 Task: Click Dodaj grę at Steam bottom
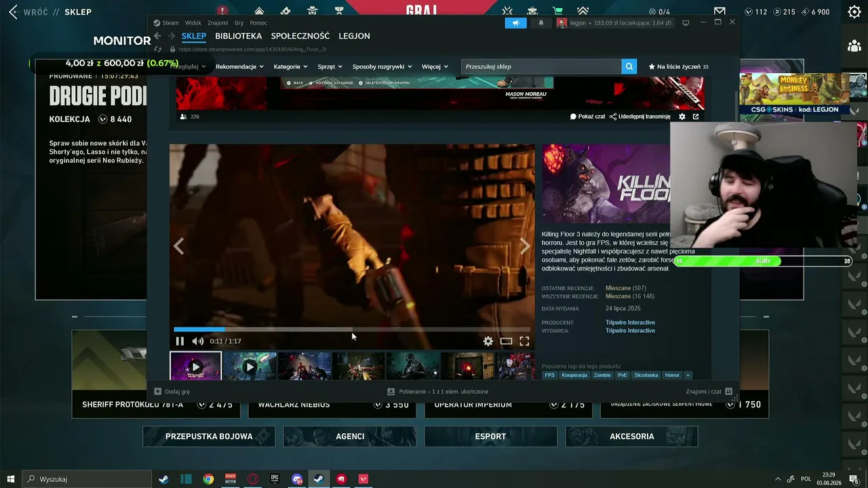[x=172, y=392]
